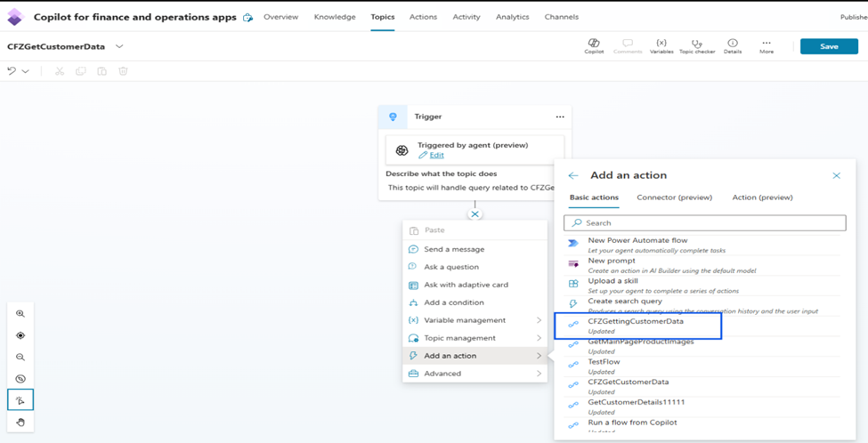Switch to the Connector (preview) tab
The width and height of the screenshot is (868, 443).
click(x=674, y=197)
